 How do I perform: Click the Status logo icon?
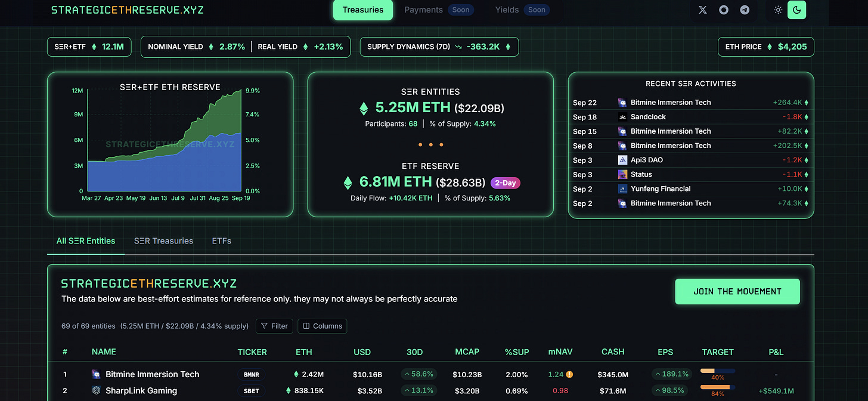(622, 174)
